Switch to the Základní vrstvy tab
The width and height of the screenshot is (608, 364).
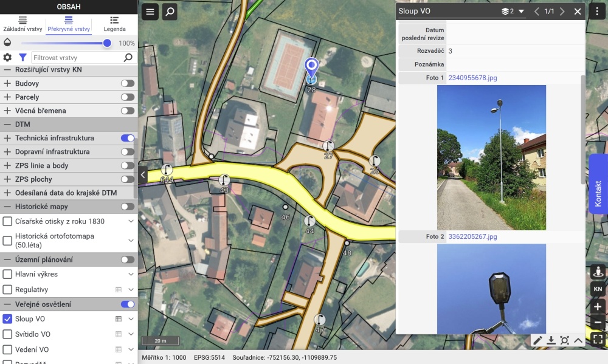(22, 24)
